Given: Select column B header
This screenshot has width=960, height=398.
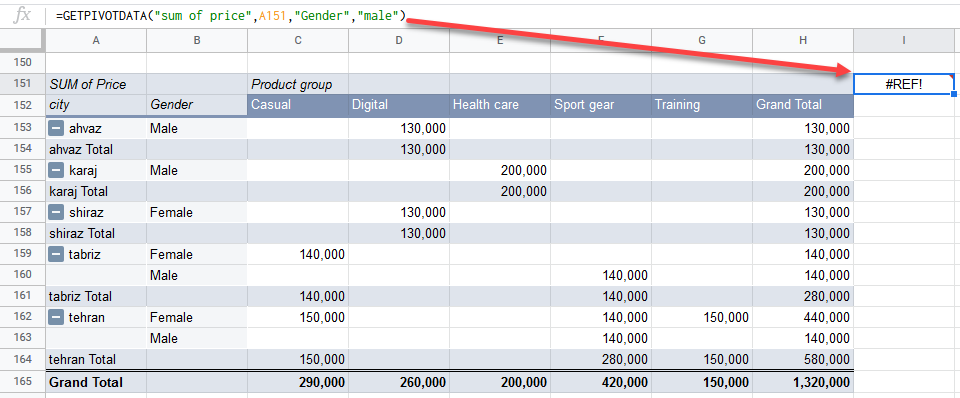Looking at the screenshot, I should 197,40.
